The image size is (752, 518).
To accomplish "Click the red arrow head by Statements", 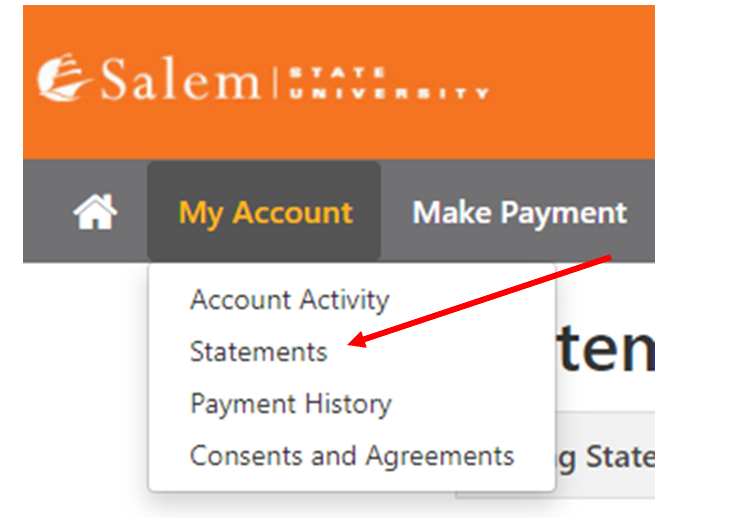I will tap(357, 340).
